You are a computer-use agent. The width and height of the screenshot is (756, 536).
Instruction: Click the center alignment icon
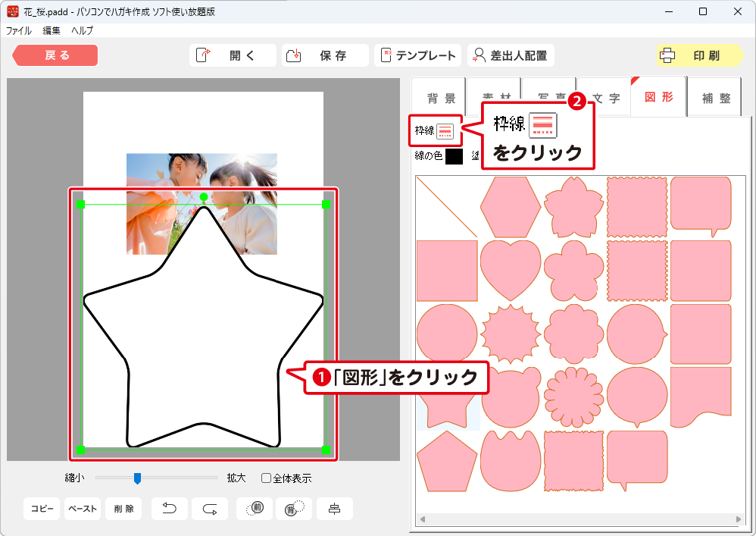[334, 509]
